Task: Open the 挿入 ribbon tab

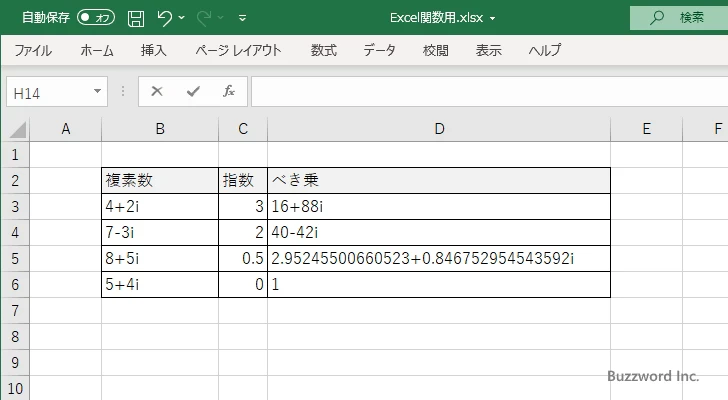Action: (x=154, y=50)
